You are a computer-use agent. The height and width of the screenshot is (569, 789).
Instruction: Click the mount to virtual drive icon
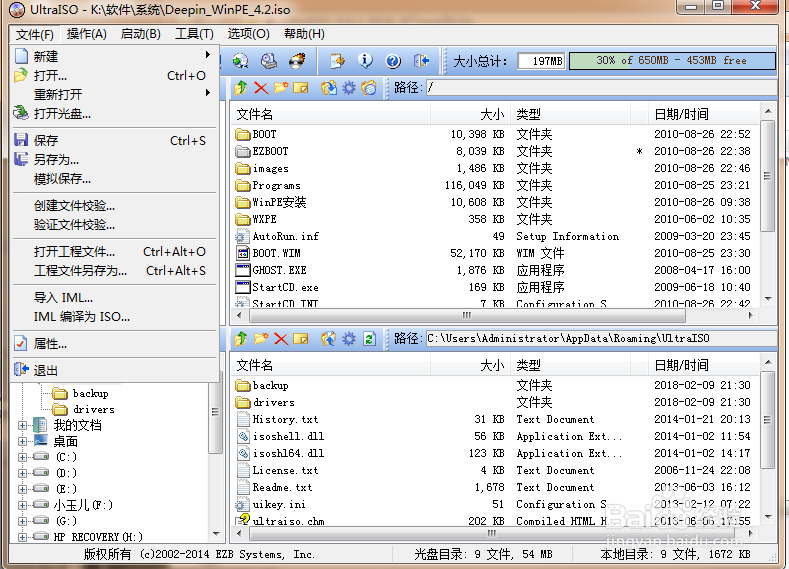pos(241,61)
